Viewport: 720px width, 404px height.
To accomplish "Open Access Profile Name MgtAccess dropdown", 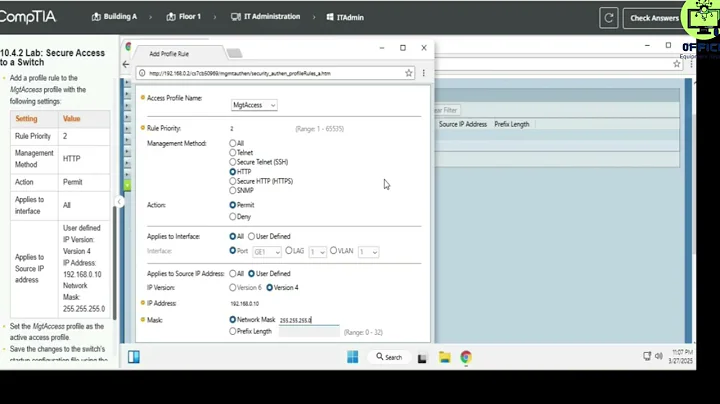I will 254,105.
